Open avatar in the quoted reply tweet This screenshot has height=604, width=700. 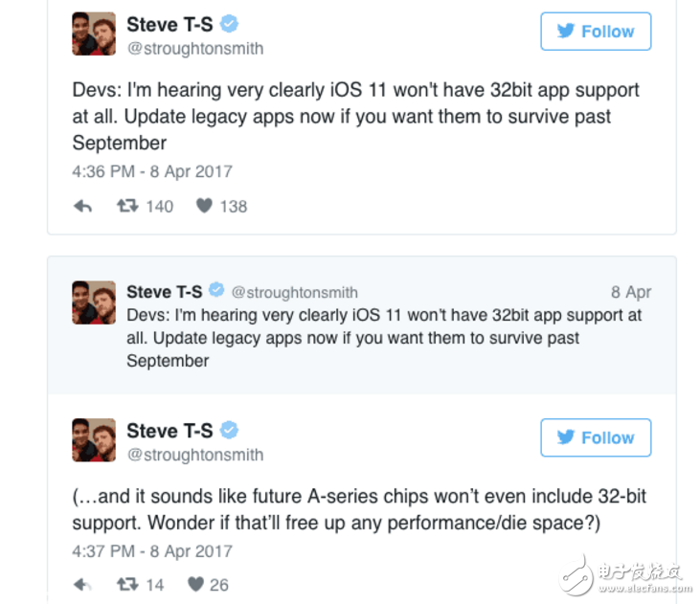pos(94,302)
